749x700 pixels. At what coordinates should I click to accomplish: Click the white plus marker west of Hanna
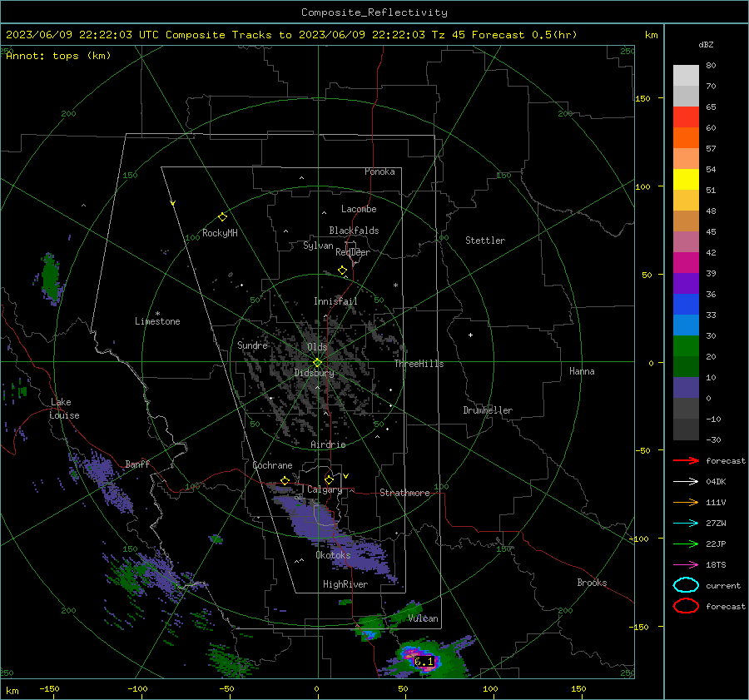click(x=470, y=335)
